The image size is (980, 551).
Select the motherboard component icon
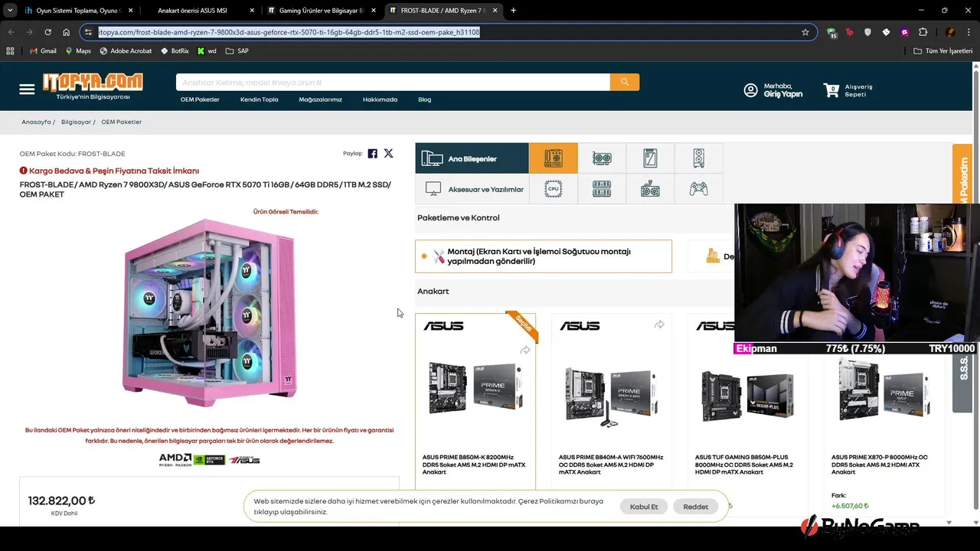pos(554,158)
